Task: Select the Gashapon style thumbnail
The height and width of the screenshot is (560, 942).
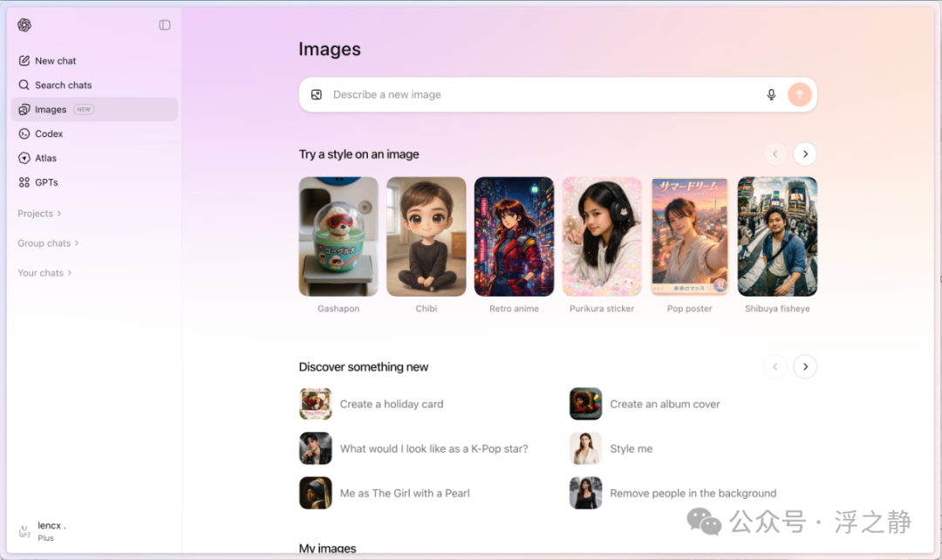Action: pyautogui.click(x=338, y=236)
